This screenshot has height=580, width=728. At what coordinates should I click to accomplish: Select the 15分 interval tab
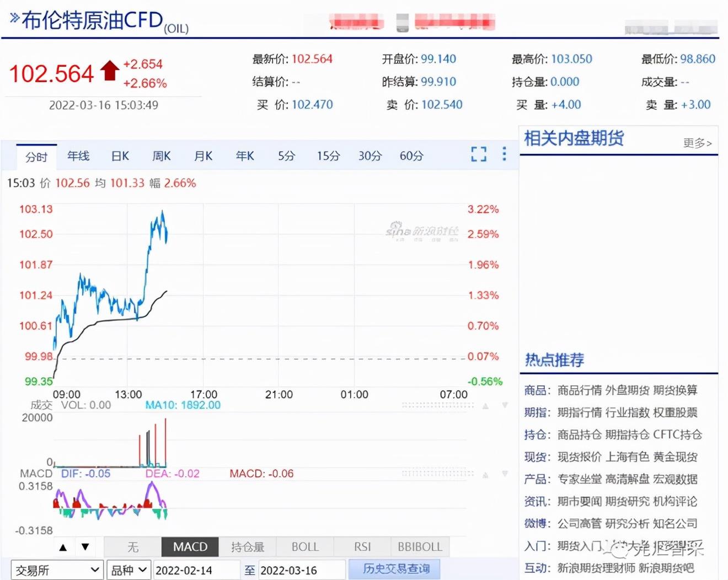pos(328,156)
